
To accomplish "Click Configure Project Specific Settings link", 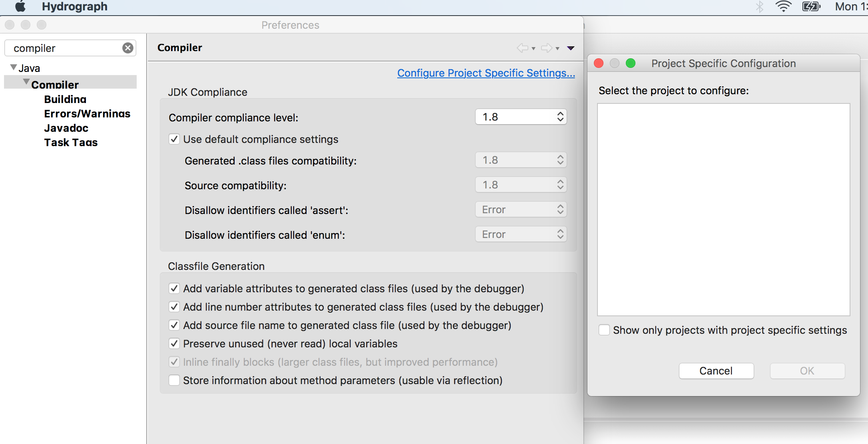I will [486, 73].
